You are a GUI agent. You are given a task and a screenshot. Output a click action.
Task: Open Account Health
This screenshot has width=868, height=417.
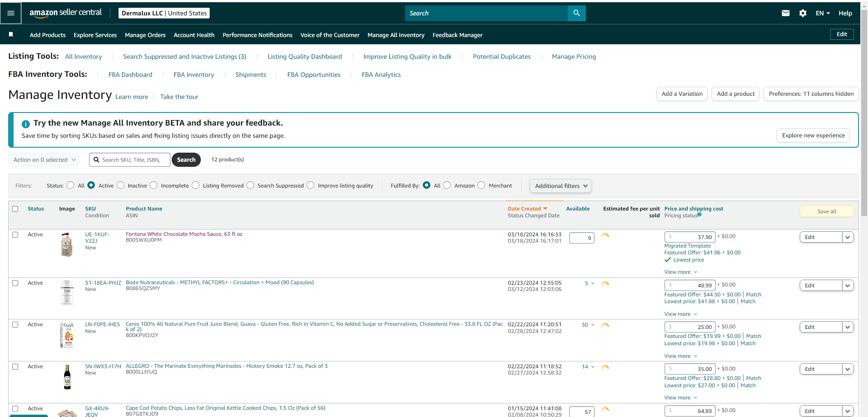click(194, 35)
